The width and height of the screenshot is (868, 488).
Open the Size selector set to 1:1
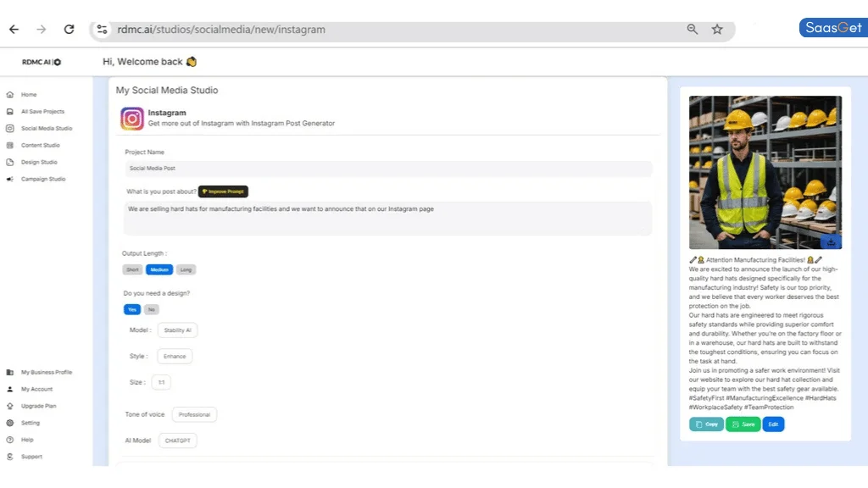(161, 382)
